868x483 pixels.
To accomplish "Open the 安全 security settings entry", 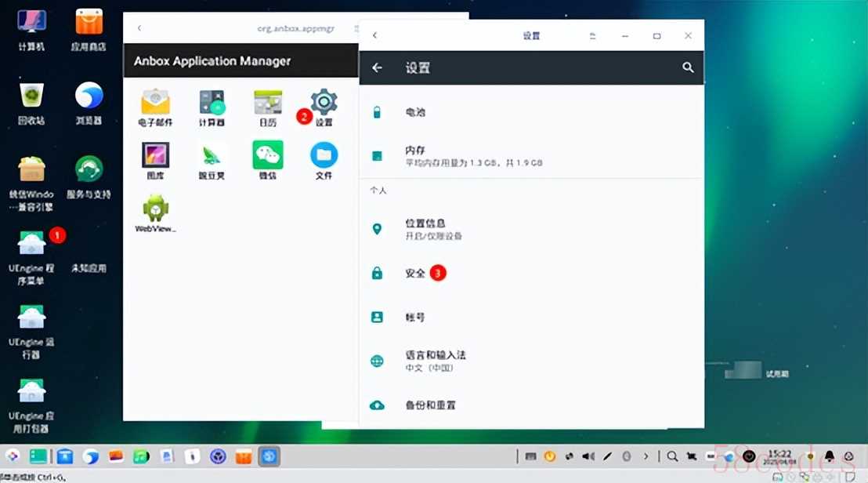I will point(531,273).
